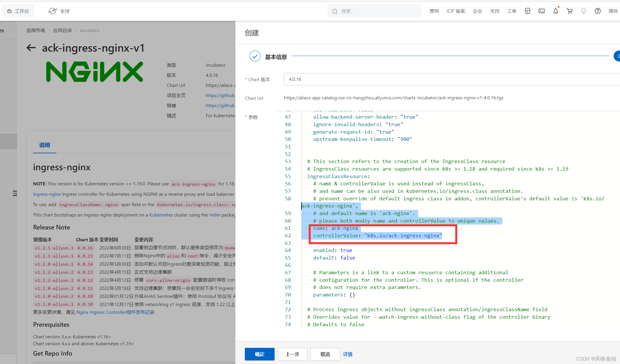
Task: Go to 应用市场 breadcrumb
Action: point(36,30)
